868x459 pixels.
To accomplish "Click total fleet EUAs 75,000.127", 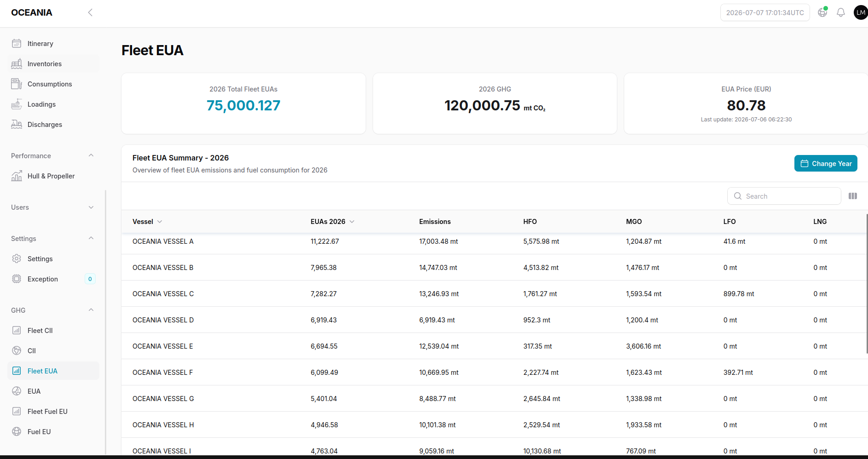I will pyautogui.click(x=243, y=105).
